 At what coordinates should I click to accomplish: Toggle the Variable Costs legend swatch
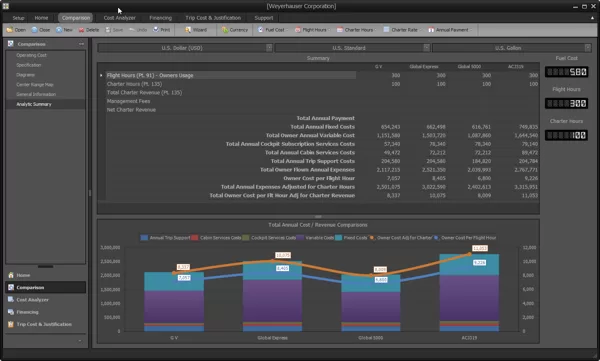coord(300,238)
